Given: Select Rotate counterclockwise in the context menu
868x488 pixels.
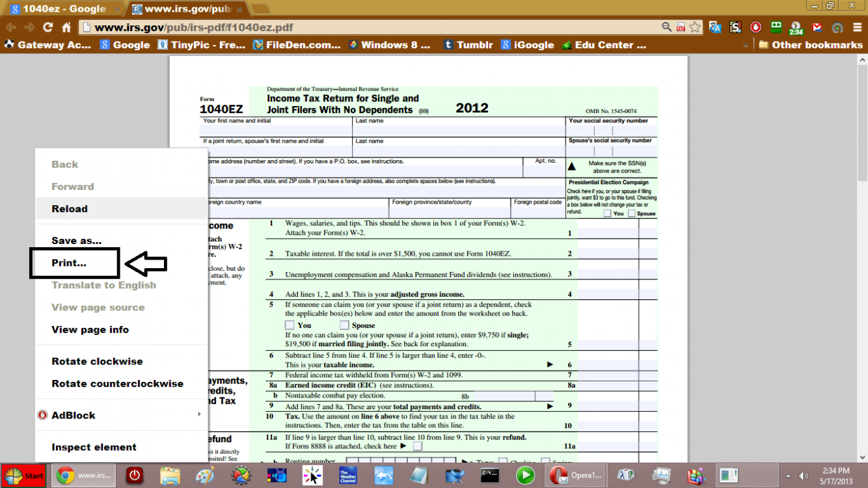Looking at the screenshot, I should [x=121, y=384].
